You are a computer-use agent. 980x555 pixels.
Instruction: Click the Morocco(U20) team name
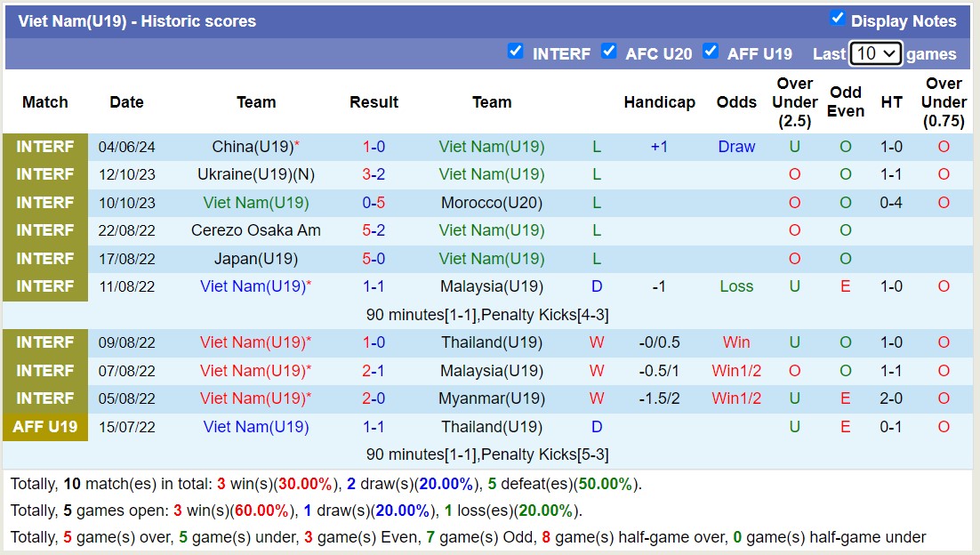pyautogui.click(x=491, y=203)
